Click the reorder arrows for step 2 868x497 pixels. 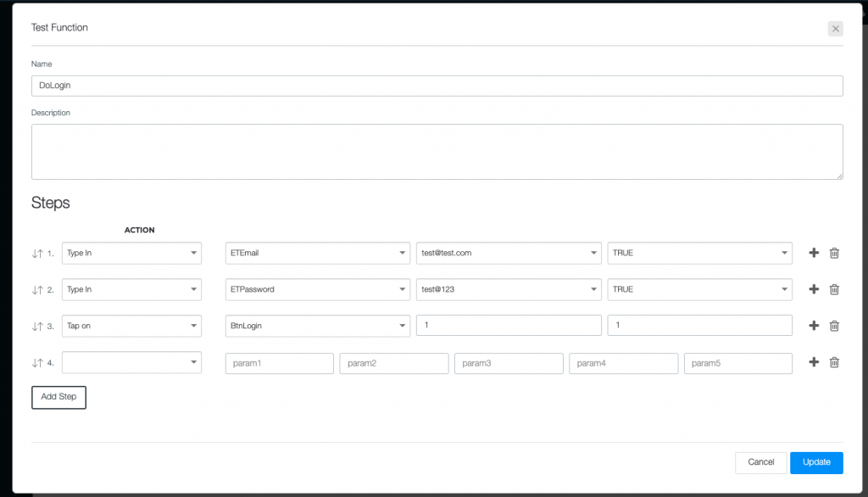click(37, 290)
